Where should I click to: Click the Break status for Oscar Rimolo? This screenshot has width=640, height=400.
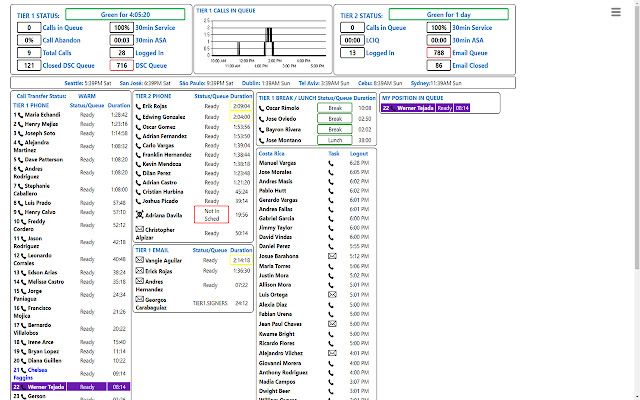tap(335, 107)
